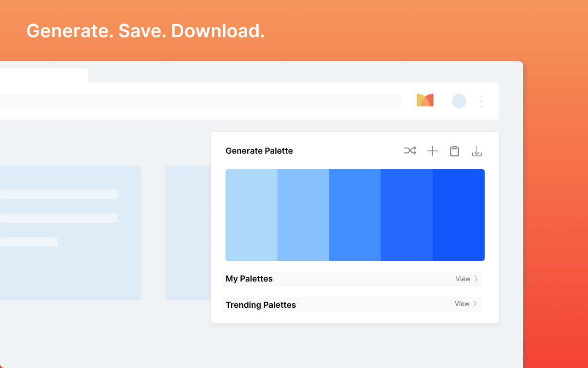Click the round profile avatar in browser
Image resolution: width=588 pixels, height=368 pixels.
(459, 101)
